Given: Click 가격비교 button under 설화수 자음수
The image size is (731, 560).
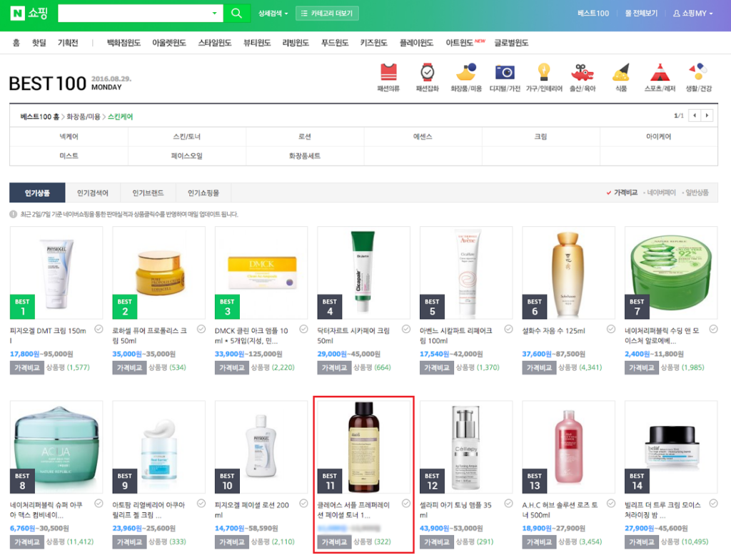Looking at the screenshot, I should click(x=538, y=367).
